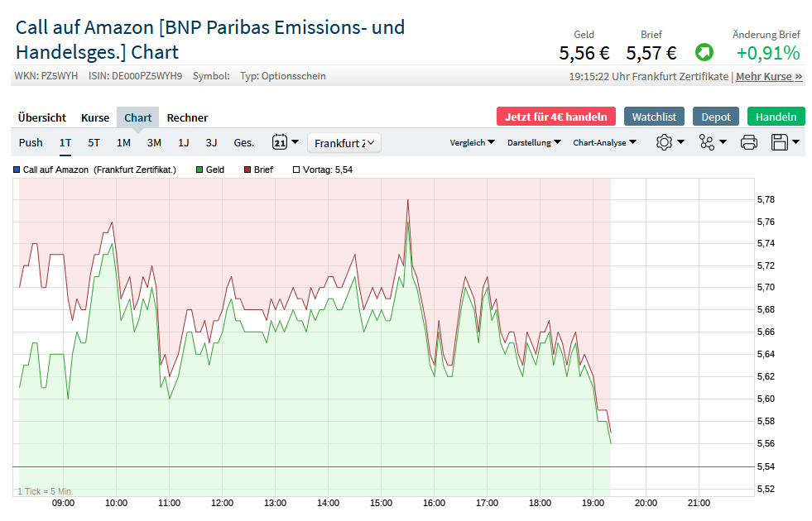Switch to the Rechner tab

coord(187,117)
